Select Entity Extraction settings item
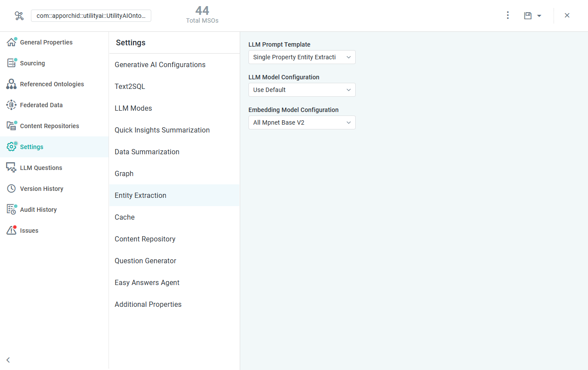 point(174,195)
